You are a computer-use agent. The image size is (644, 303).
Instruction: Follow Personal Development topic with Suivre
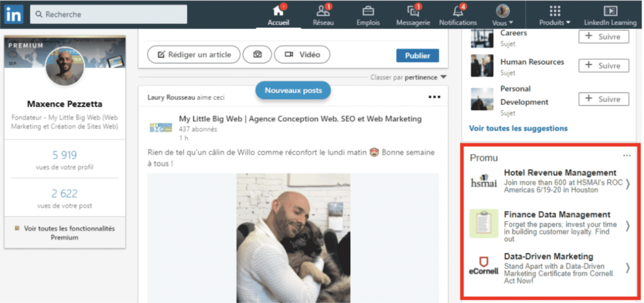coord(604,99)
